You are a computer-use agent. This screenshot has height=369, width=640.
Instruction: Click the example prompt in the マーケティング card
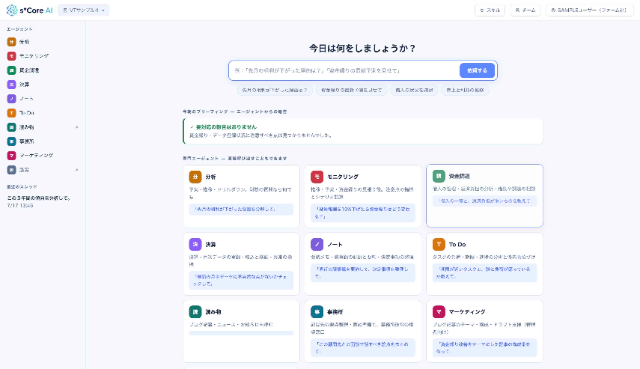pos(484,347)
